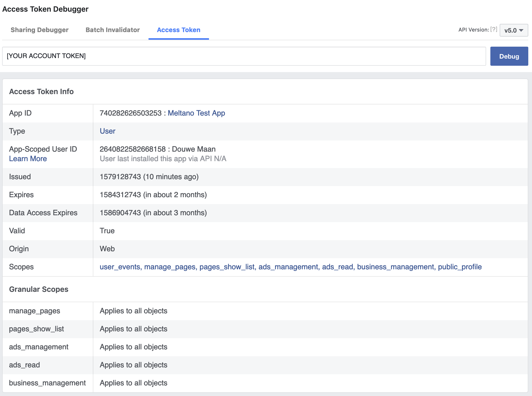
Task: Switch to Batch Invalidator tab
Action: tap(112, 29)
